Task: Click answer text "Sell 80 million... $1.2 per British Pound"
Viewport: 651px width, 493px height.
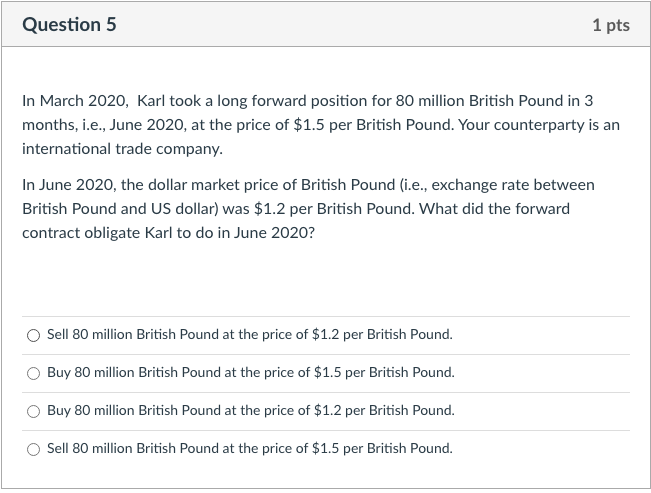Action: pos(249,335)
